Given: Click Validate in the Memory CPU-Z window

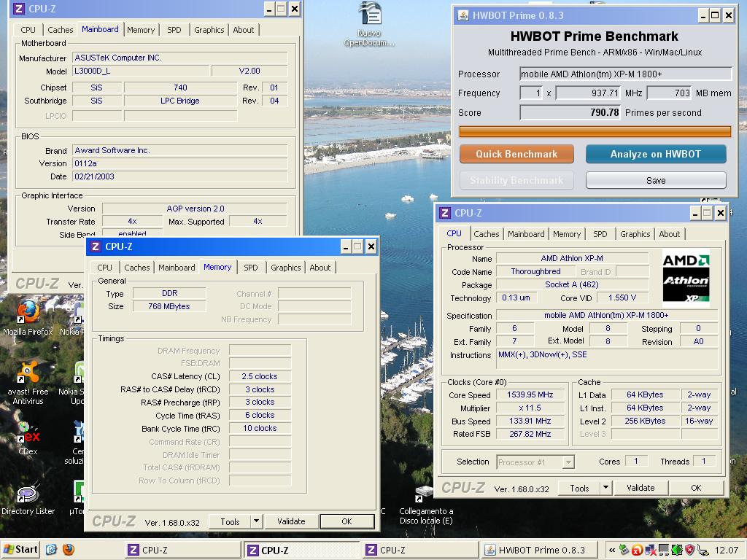Looking at the screenshot, I should (291, 521).
